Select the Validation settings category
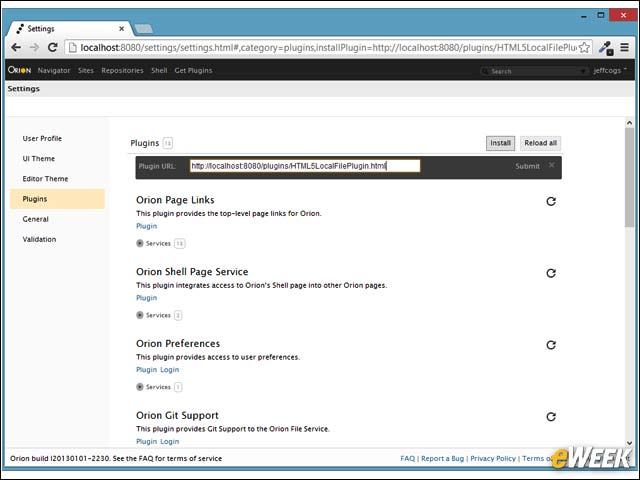The image size is (640, 480). pyautogui.click(x=57, y=239)
